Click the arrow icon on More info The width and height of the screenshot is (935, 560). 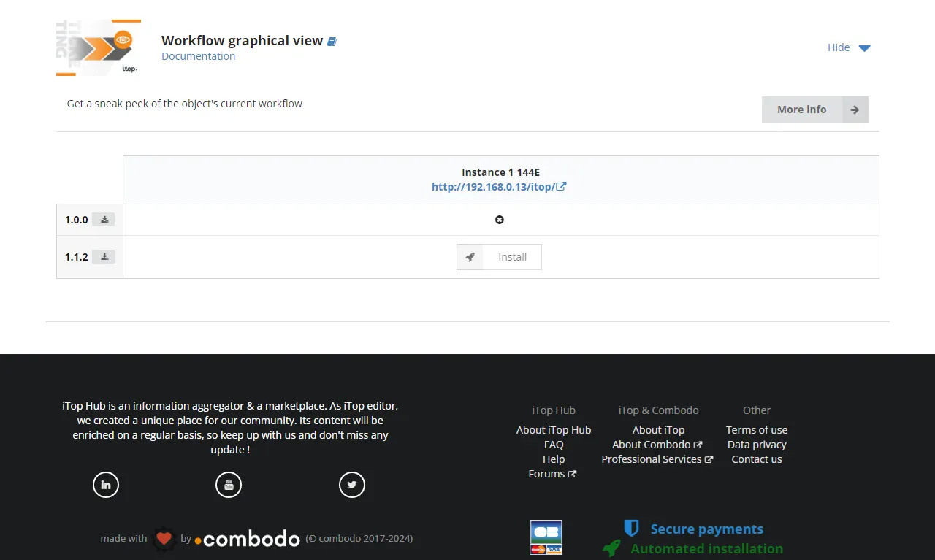(855, 110)
